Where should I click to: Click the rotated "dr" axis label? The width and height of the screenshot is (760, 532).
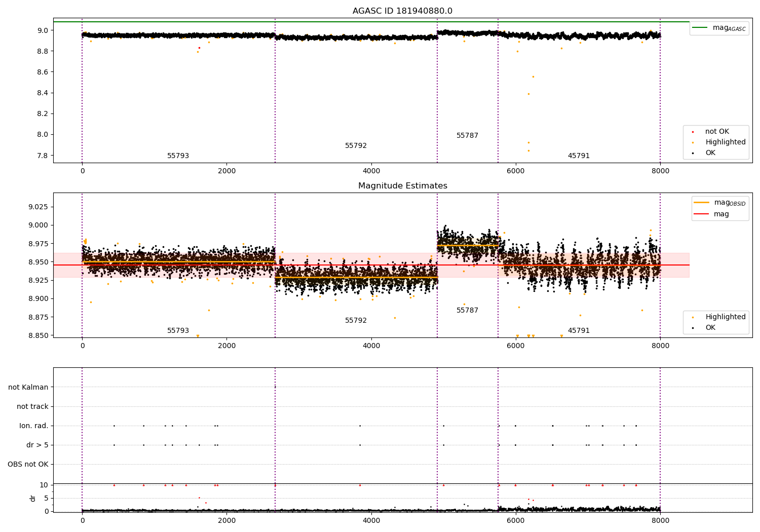click(33, 498)
